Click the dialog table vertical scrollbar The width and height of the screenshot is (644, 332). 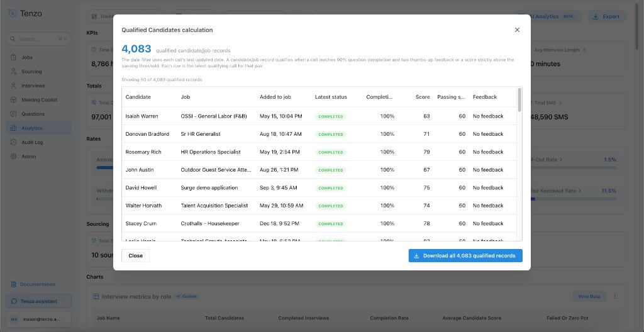pos(519,100)
